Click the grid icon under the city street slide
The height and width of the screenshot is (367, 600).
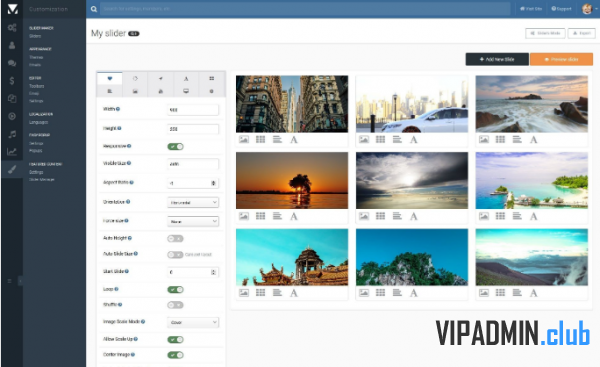click(261, 139)
